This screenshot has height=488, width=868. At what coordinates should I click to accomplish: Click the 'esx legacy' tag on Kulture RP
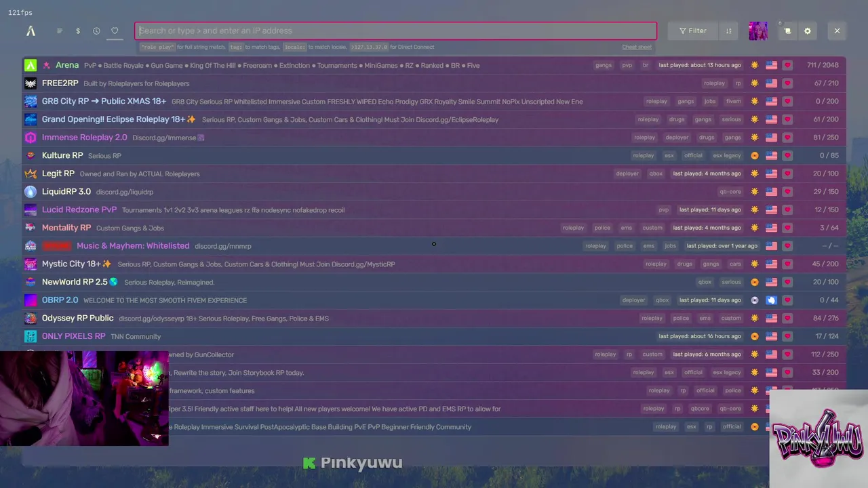727,156
